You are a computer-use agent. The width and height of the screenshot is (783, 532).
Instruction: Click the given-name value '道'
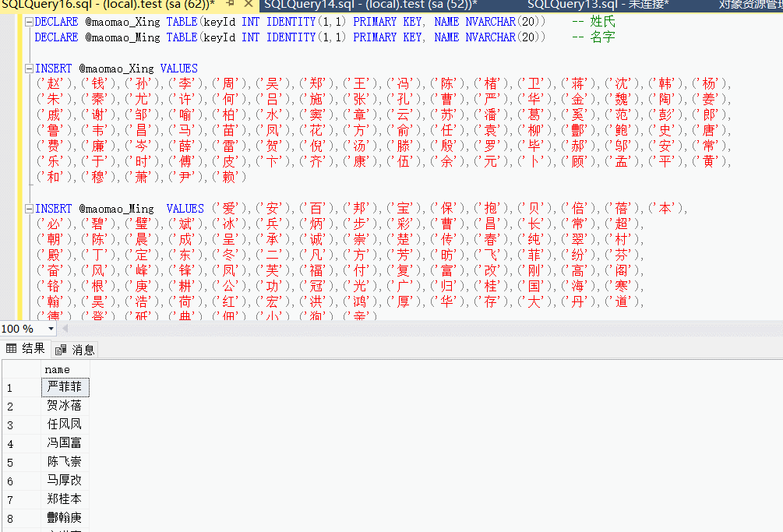click(x=622, y=302)
